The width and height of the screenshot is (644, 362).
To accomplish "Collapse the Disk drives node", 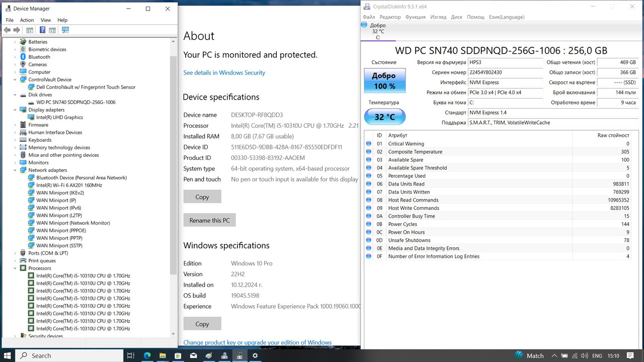I will click(15, 95).
